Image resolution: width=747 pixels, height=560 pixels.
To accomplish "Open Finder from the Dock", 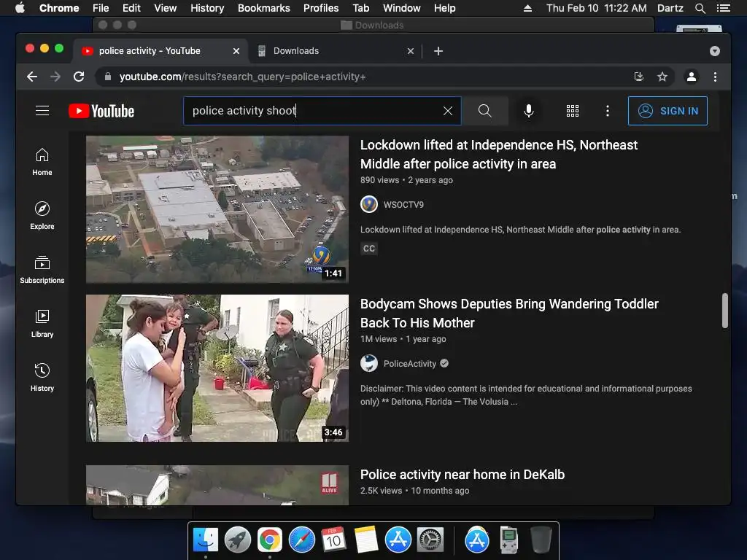I will (x=205, y=540).
